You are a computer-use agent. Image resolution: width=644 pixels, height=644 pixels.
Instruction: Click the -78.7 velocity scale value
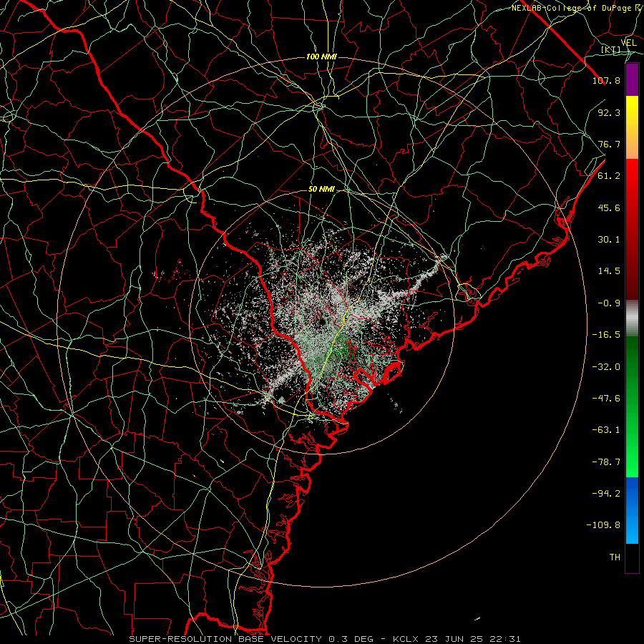[606, 462]
